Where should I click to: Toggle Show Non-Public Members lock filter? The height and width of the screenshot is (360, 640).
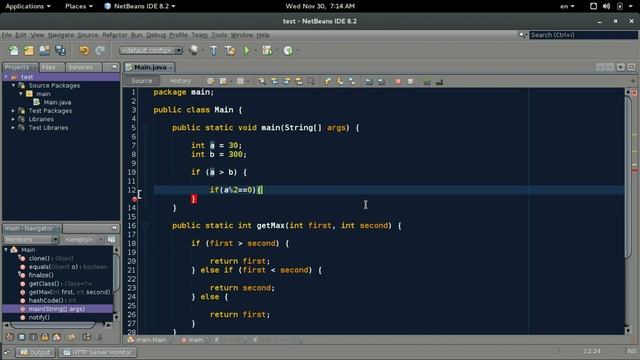click(44, 337)
